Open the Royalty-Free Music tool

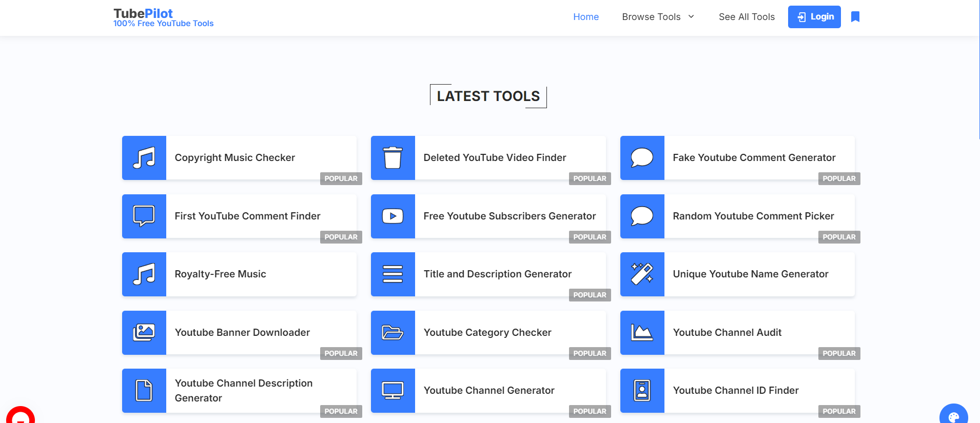(220, 274)
